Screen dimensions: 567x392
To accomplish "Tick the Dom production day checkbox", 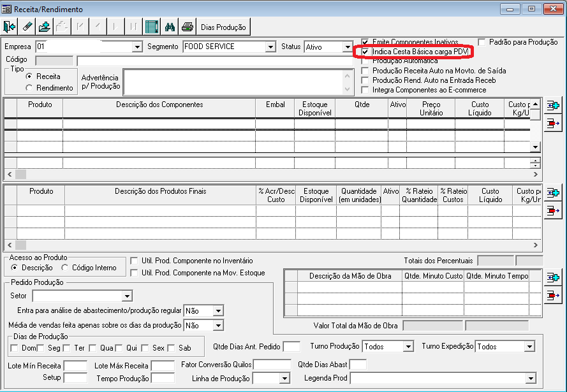I will click(15, 348).
